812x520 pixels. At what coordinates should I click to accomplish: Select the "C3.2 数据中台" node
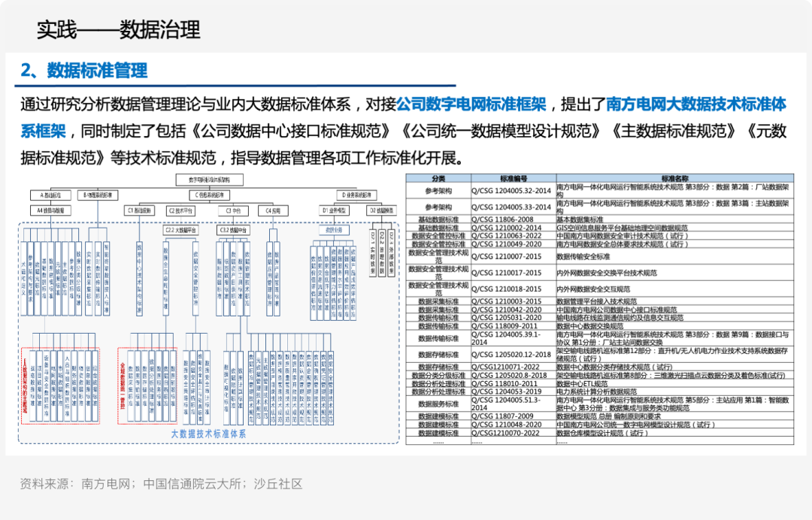(232, 229)
